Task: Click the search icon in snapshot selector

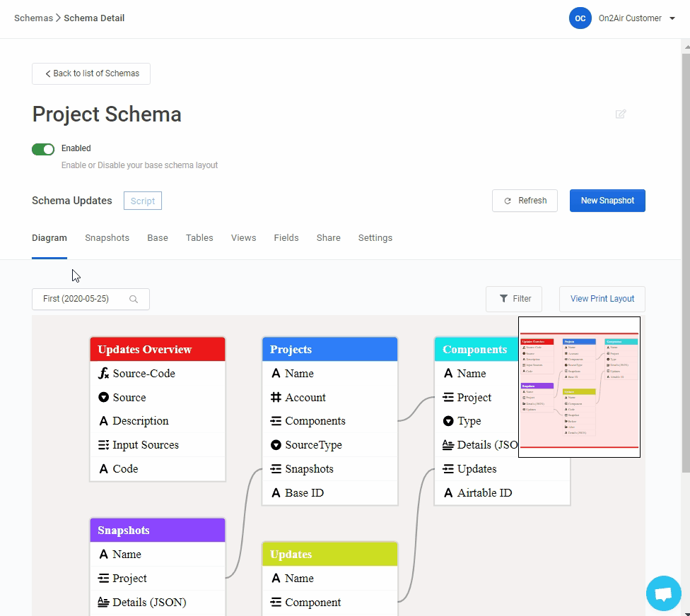Action: coord(134,299)
